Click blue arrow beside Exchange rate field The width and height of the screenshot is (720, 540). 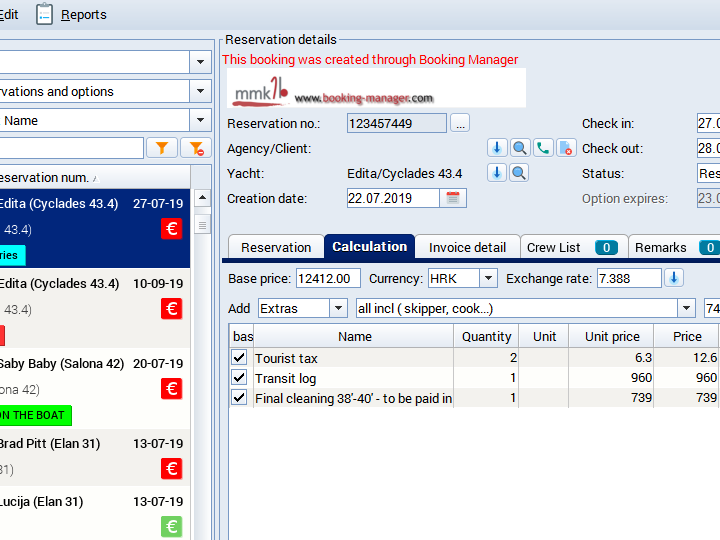(675, 278)
